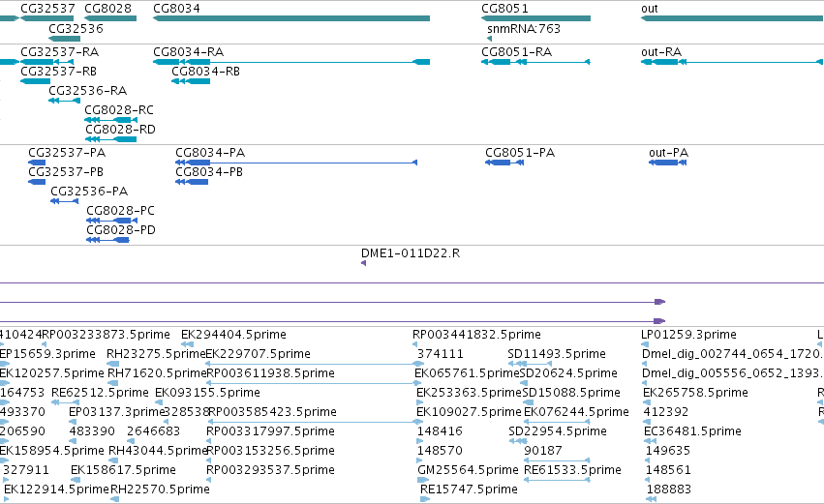824x504 pixels.
Task: Click the label SD22954.5prime
Action: point(558,431)
